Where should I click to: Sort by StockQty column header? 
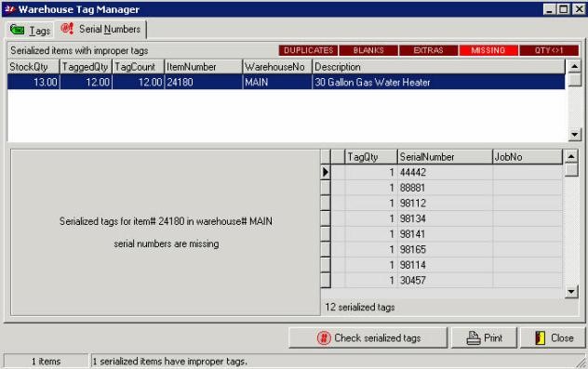click(33, 67)
